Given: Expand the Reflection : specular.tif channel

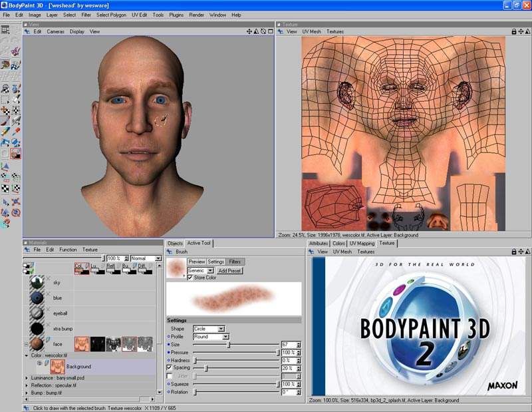Looking at the screenshot, I should 27,385.
